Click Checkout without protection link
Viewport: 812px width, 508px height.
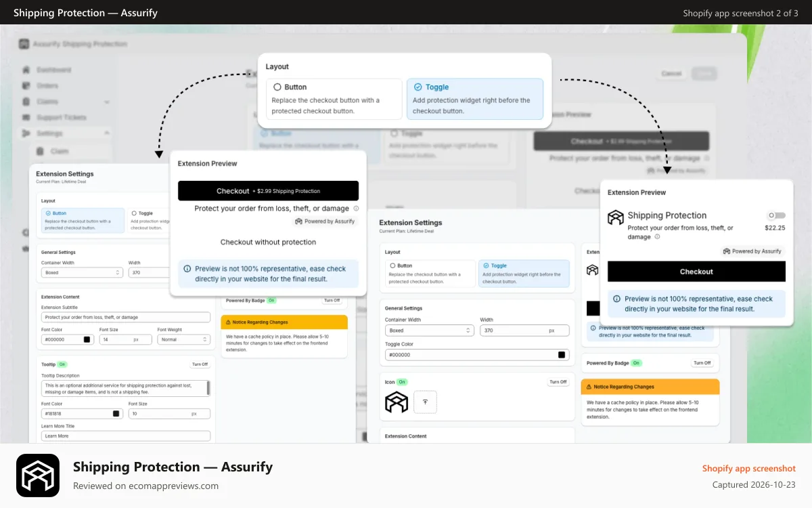(x=268, y=242)
